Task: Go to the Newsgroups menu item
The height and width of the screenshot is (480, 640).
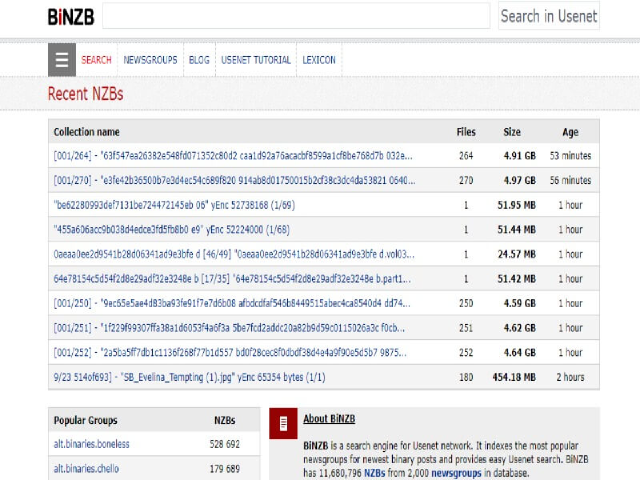Action: tap(150, 60)
